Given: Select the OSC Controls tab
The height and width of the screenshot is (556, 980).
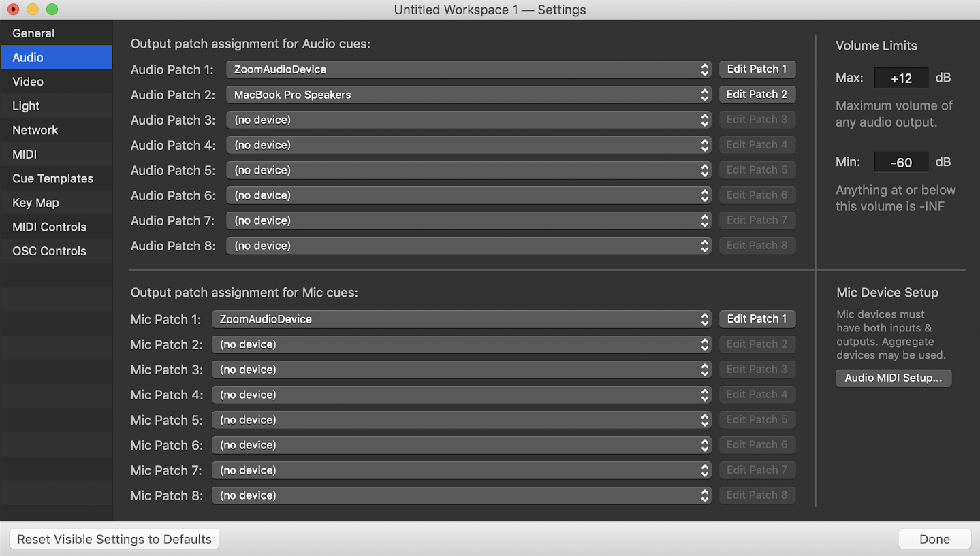Looking at the screenshot, I should [x=49, y=251].
